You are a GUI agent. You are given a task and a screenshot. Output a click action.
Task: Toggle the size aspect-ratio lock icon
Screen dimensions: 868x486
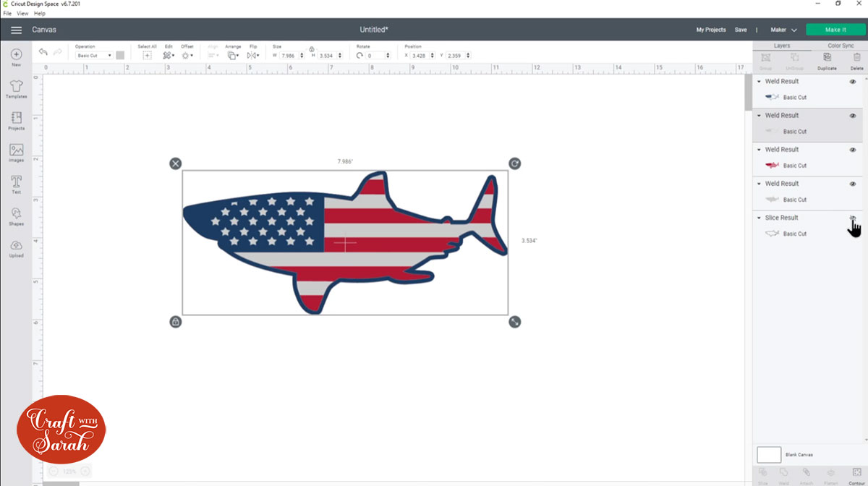pos(311,49)
